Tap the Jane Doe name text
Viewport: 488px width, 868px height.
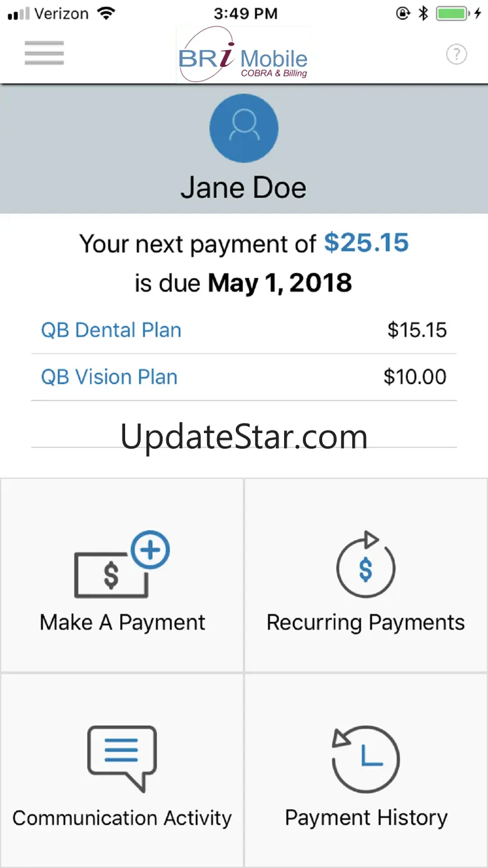243,188
